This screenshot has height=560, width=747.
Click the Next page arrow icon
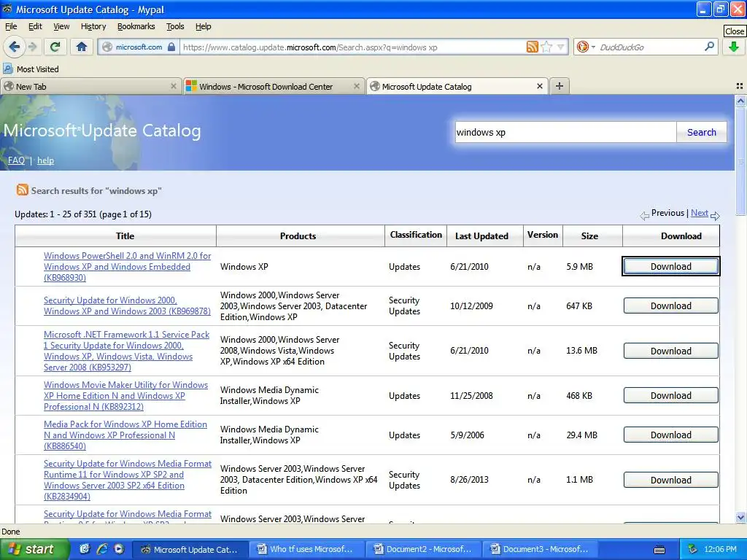[x=715, y=216]
